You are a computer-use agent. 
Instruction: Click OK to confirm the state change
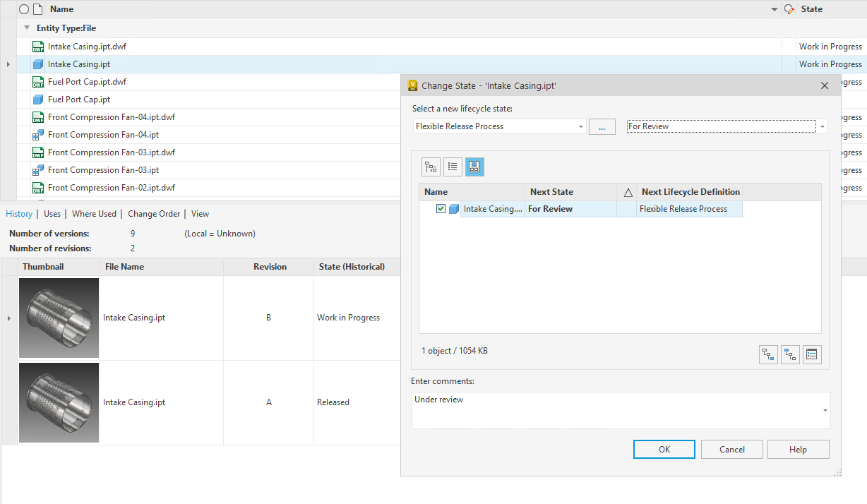[x=663, y=449]
